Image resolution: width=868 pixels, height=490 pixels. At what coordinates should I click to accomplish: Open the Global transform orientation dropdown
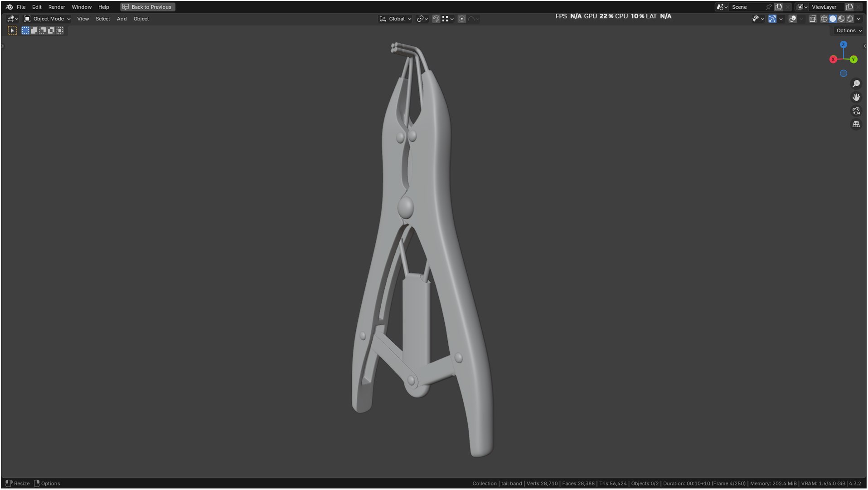click(395, 19)
